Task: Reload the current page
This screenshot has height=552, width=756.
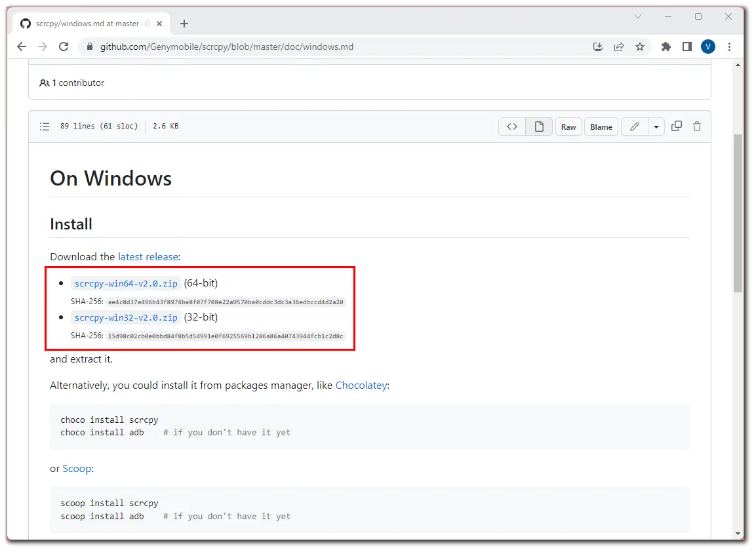Action: point(64,47)
